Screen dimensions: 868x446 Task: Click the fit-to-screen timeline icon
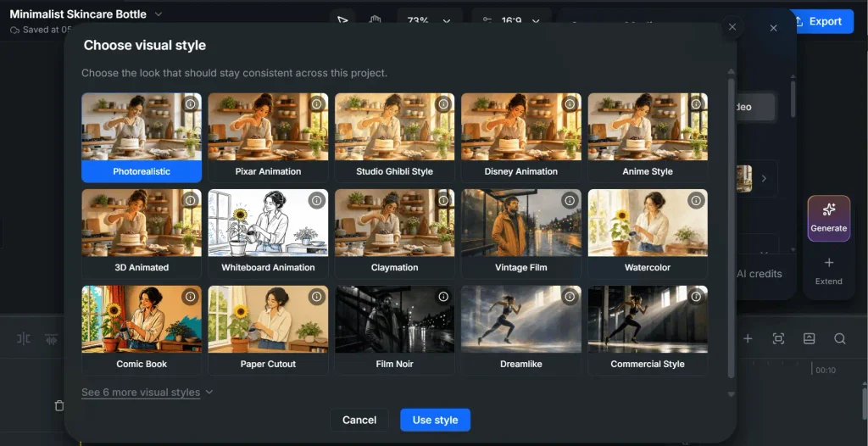pyautogui.click(x=778, y=338)
